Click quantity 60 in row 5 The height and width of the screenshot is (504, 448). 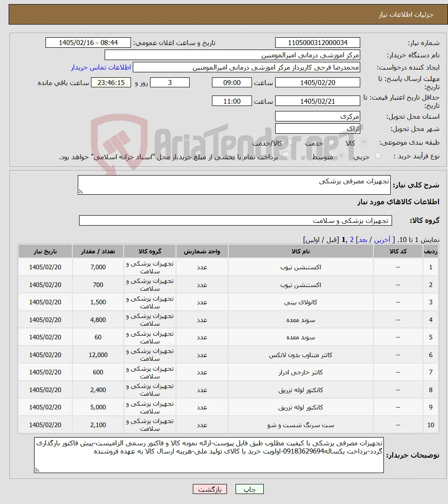pyautogui.click(x=98, y=337)
